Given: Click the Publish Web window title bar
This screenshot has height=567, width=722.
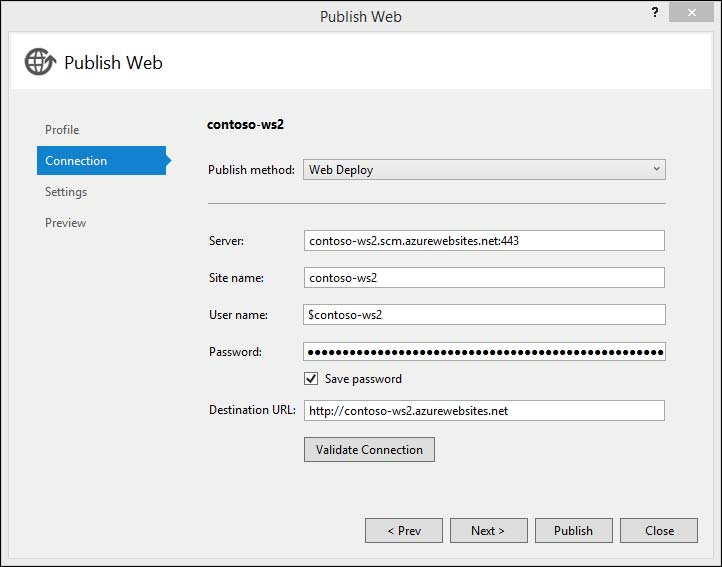Looking at the screenshot, I should (360, 16).
